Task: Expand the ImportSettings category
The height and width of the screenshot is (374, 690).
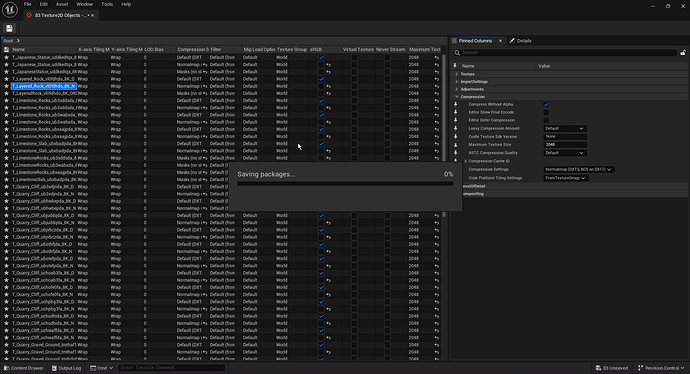Action: click(457, 81)
